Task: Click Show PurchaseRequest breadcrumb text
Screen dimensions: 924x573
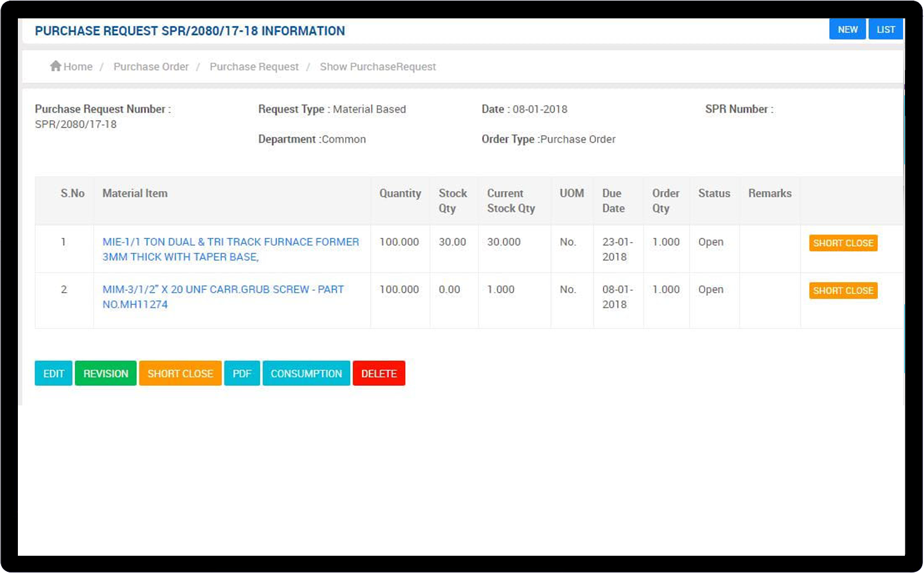Action: [378, 67]
